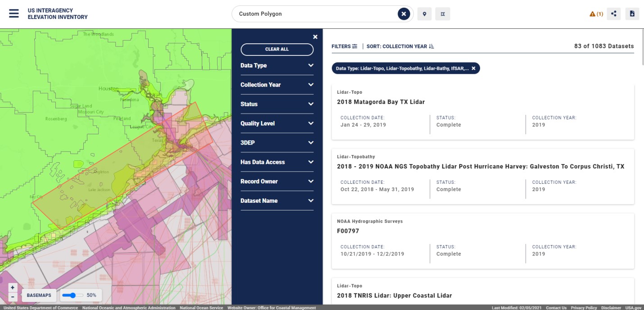Open the NOAA NGS Topobathy Lidar Harvey dataset

(481, 167)
